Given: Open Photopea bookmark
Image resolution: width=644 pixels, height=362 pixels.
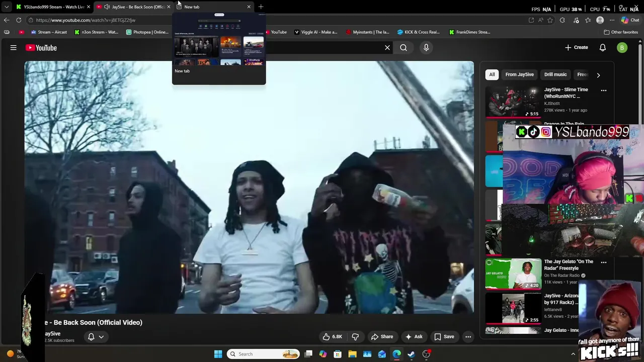Looking at the screenshot, I should pyautogui.click(x=147, y=32).
